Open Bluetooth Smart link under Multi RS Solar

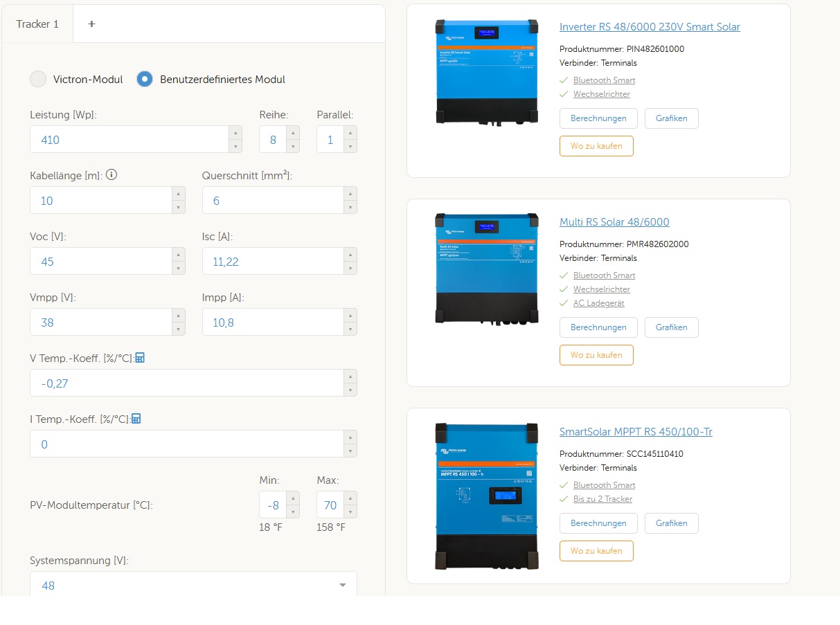(x=604, y=275)
